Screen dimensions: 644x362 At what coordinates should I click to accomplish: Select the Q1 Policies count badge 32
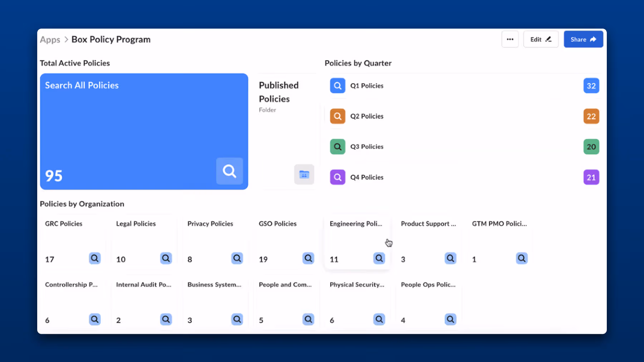pos(591,86)
